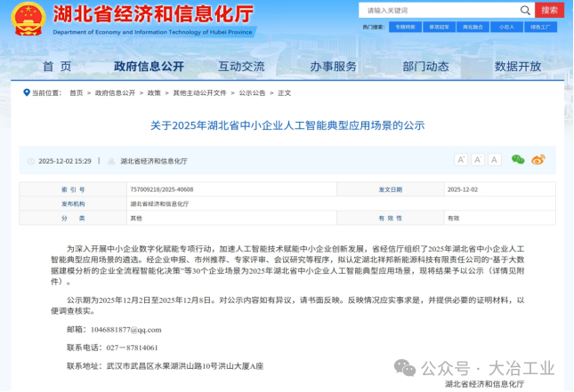Click the article title about 人工智能典型应用场景

[287, 125]
